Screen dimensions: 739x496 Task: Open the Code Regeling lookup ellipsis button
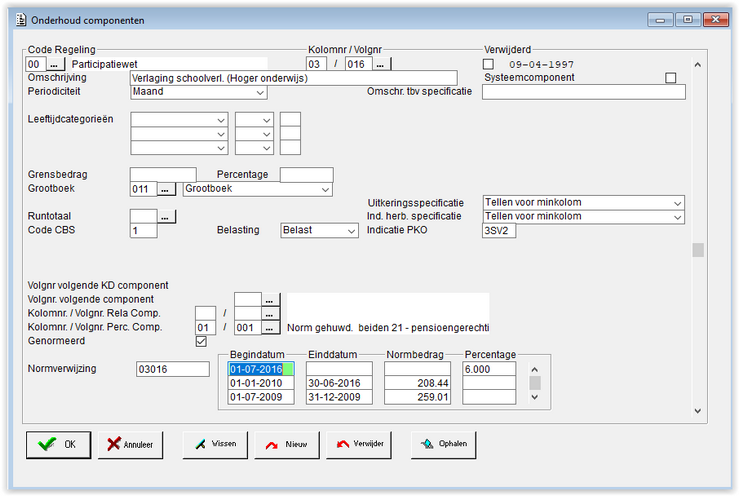tap(55, 64)
